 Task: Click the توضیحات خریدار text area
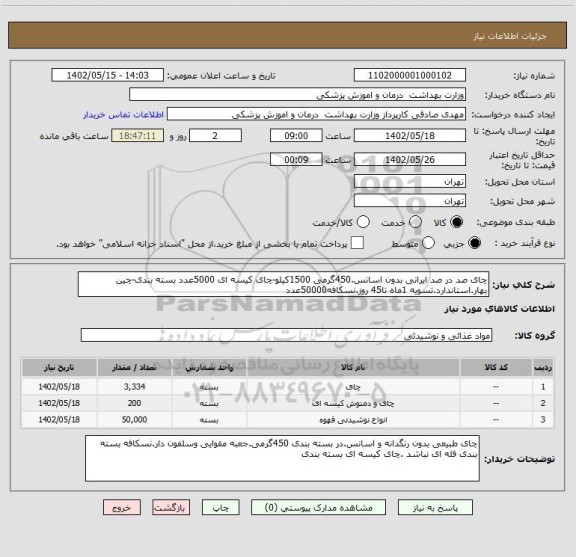pos(282,459)
